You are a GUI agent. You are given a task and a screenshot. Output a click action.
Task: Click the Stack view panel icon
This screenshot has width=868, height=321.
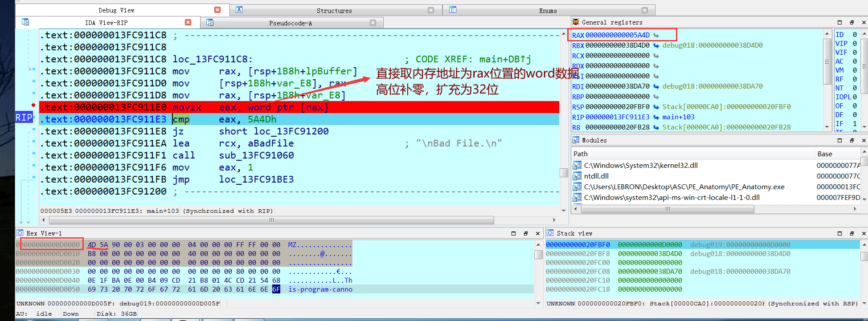tap(550, 233)
